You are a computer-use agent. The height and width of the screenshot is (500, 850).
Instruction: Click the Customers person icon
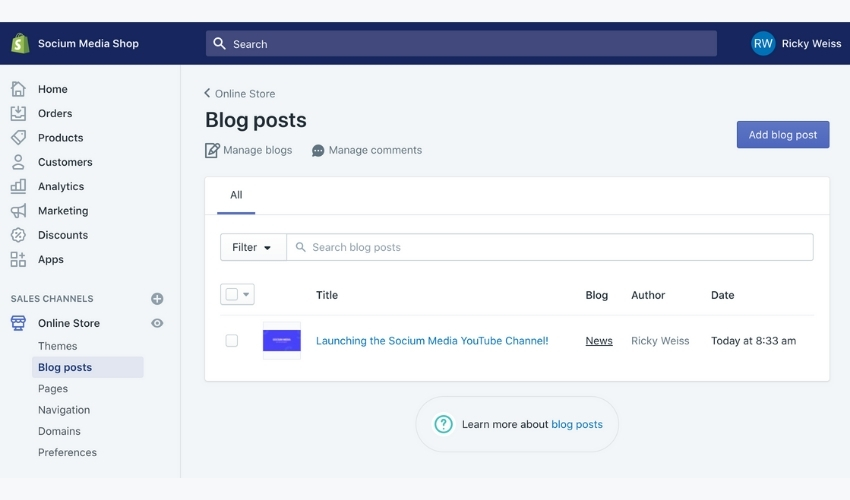tap(18, 162)
